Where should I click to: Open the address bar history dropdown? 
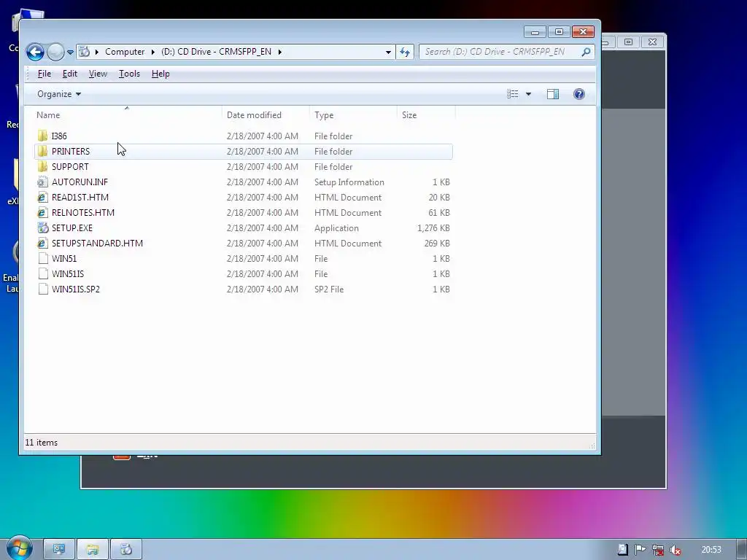point(388,52)
